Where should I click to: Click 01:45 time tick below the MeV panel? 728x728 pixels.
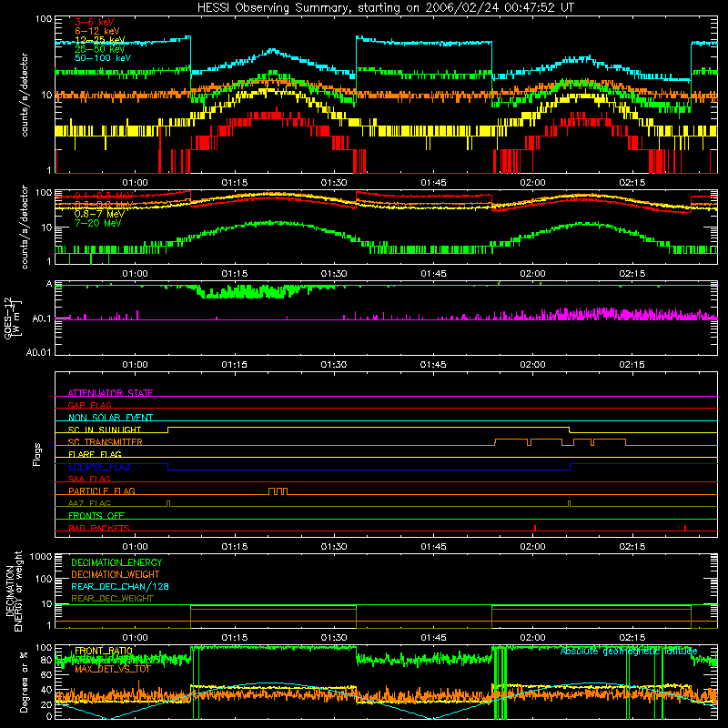coord(433,274)
